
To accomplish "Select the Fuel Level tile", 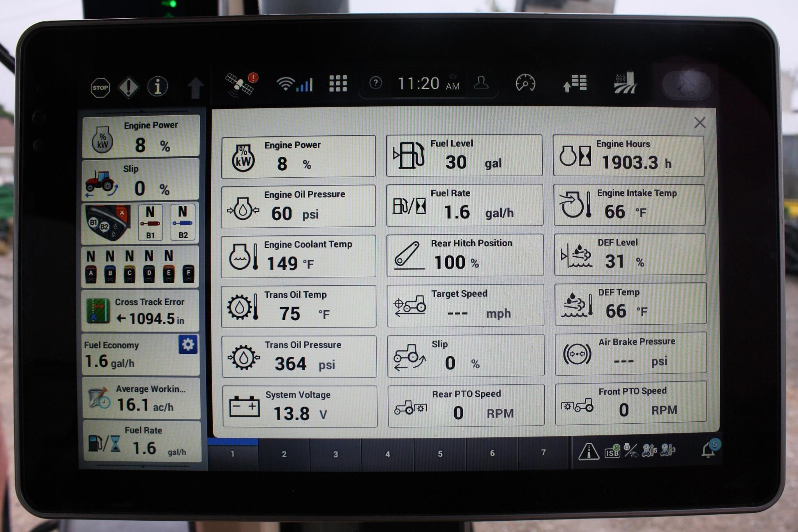I will point(464,156).
